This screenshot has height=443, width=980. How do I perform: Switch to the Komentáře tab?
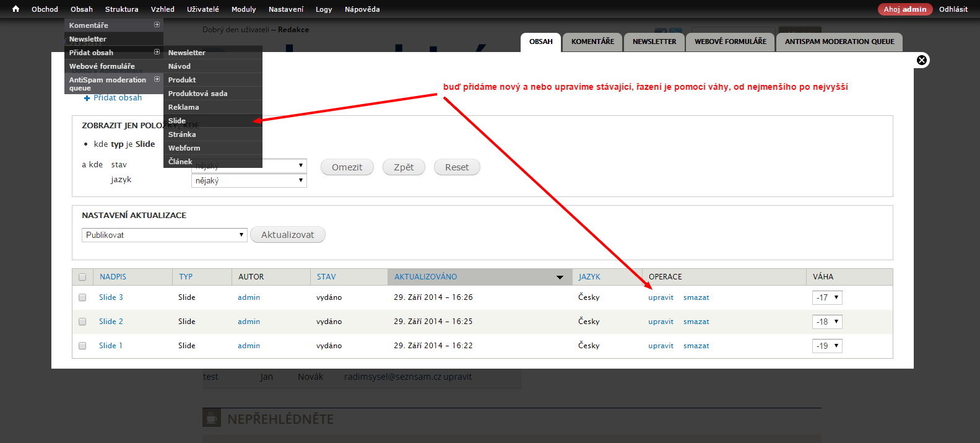592,42
